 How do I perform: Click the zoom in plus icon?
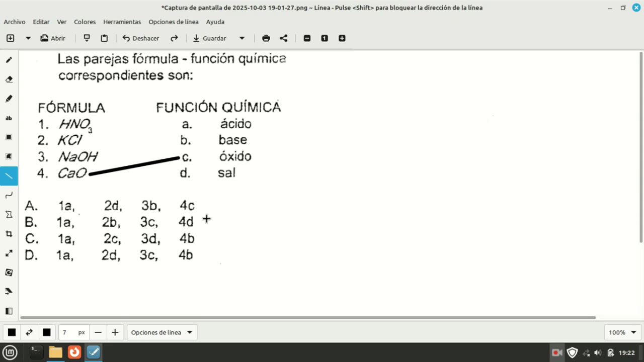[342, 38]
